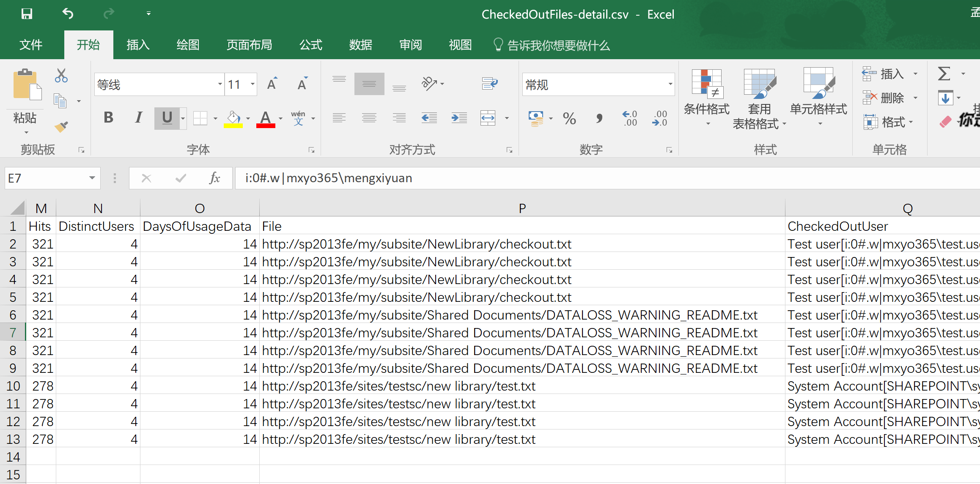The height and width of the screenshot is (484, 980).
Task: Merge and center cells
Action: coord(488,118)
